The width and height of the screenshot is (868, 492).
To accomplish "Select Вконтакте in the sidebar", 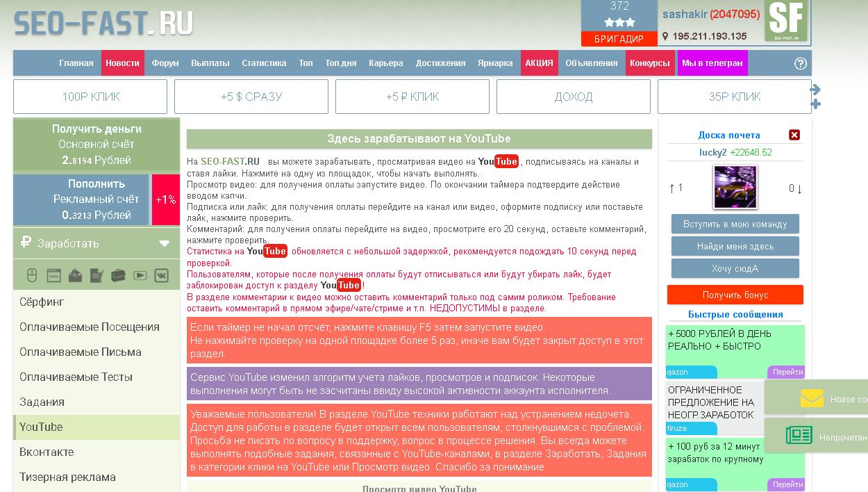I will [x=97, y=452].
